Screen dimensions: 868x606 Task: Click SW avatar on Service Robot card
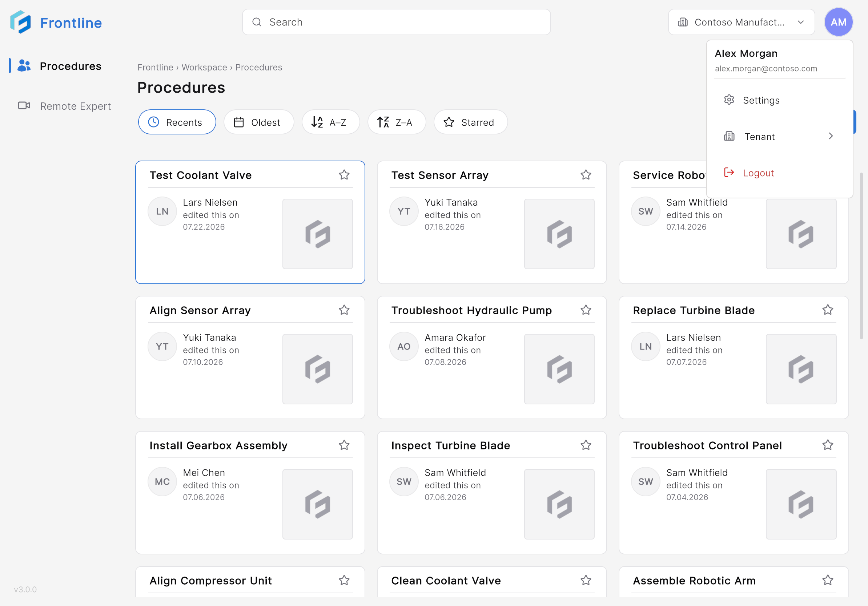click(645, 211)
